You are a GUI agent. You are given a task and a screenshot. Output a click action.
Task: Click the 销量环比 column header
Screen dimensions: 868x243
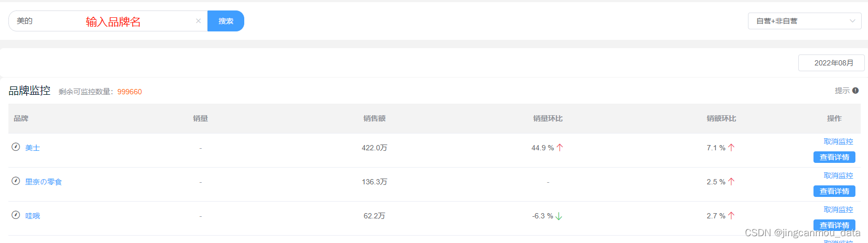(x=548, y=118)
